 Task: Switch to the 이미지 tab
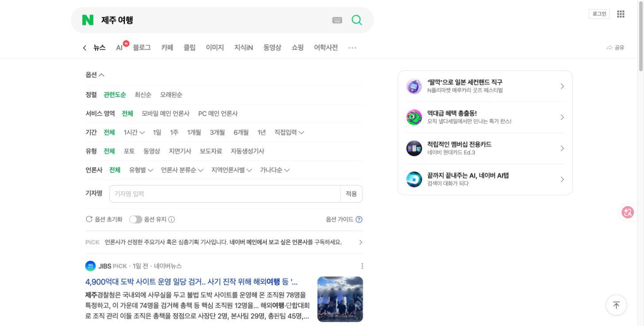tap(215, 47)
